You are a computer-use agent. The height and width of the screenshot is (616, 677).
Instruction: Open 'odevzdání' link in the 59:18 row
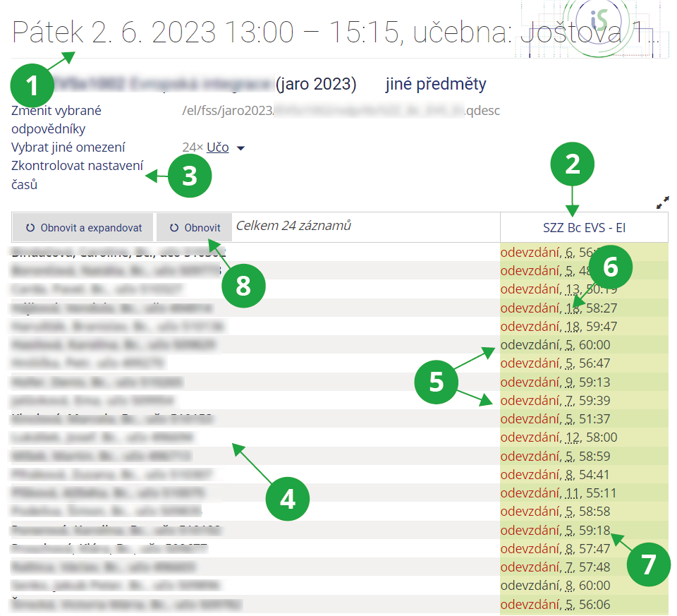click(x=531, y=529)
